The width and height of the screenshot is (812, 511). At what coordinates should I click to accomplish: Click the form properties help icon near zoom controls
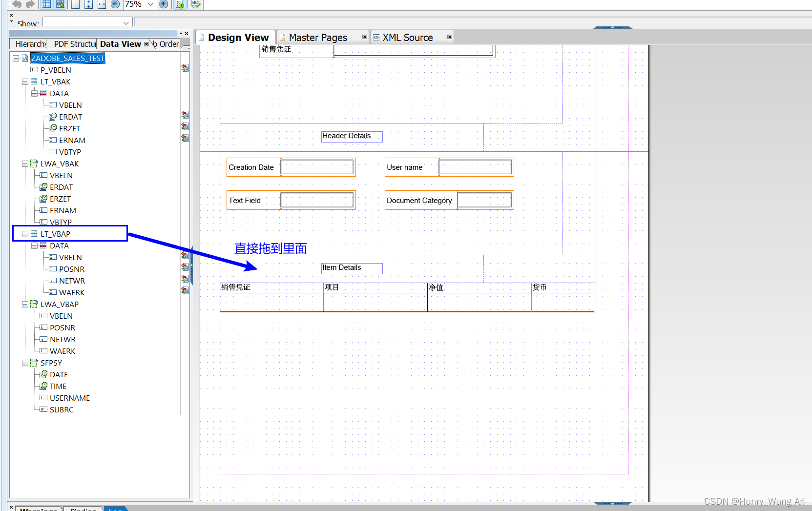179,4
